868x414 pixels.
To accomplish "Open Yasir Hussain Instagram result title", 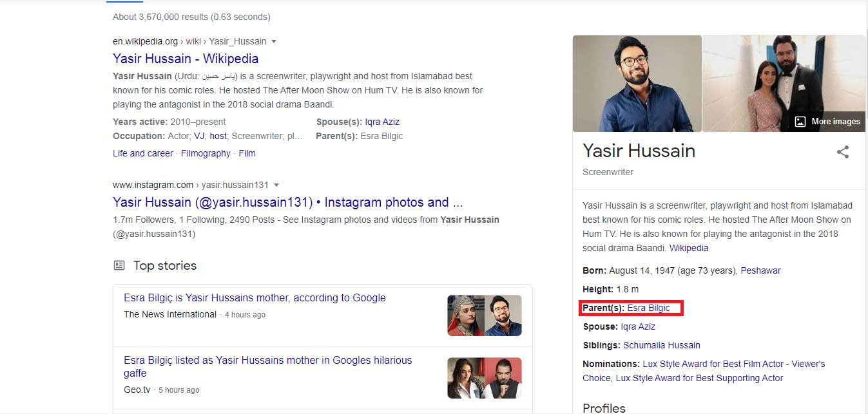I will 288,202.
